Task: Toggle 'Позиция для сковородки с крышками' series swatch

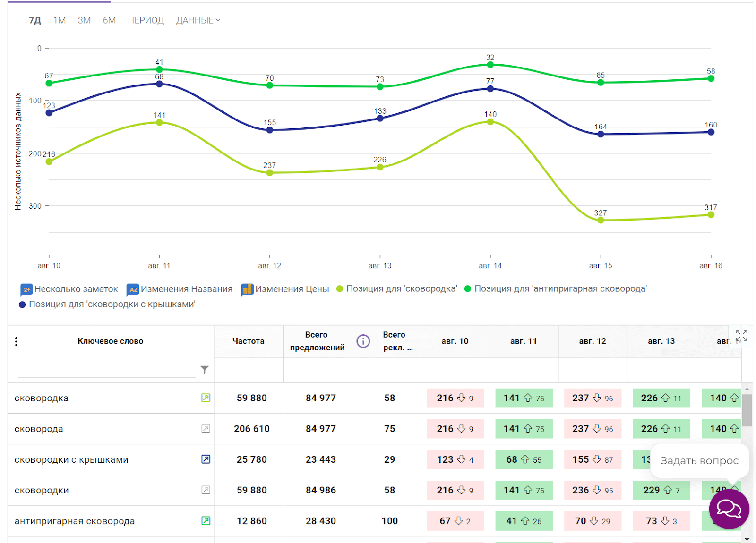Action: tap(22, 305)
